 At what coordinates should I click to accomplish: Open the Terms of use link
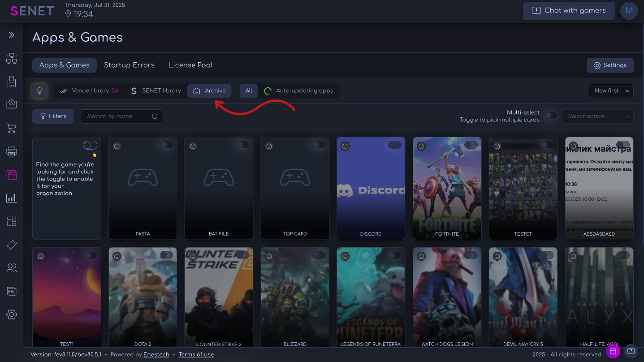[x=196, y=354]
